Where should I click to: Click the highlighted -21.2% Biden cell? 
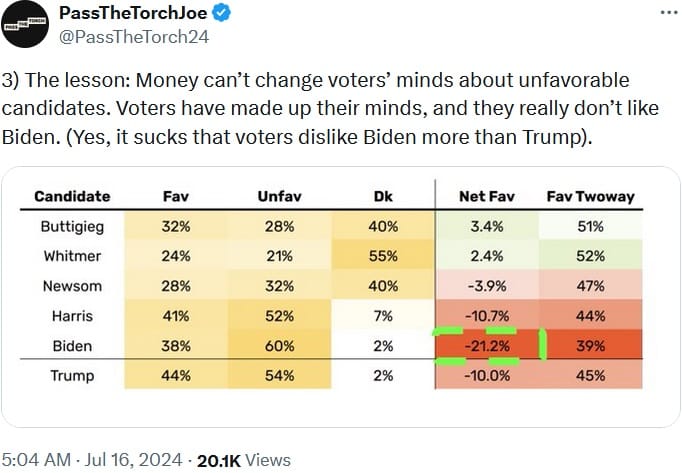click(x=485, y=346)
